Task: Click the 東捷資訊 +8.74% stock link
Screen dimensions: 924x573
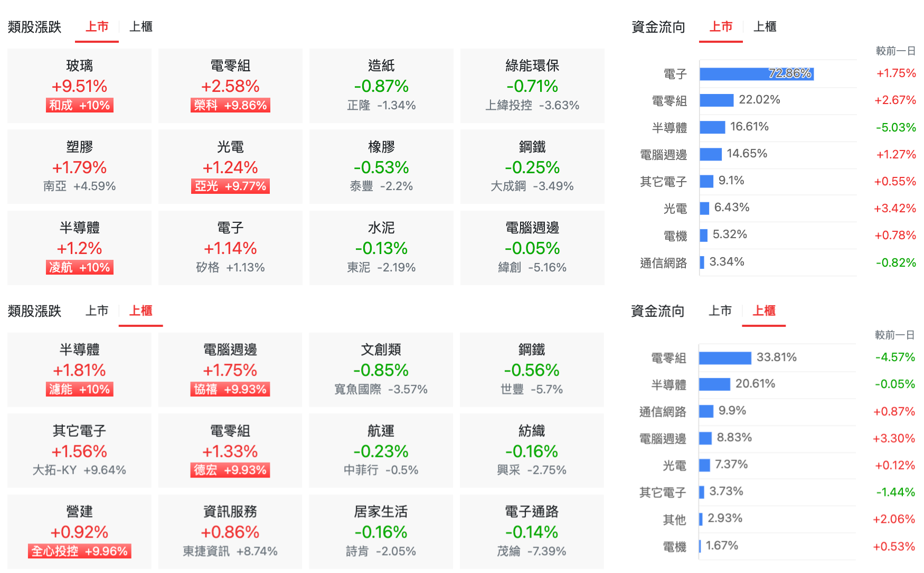Action: tap(230, 551)
